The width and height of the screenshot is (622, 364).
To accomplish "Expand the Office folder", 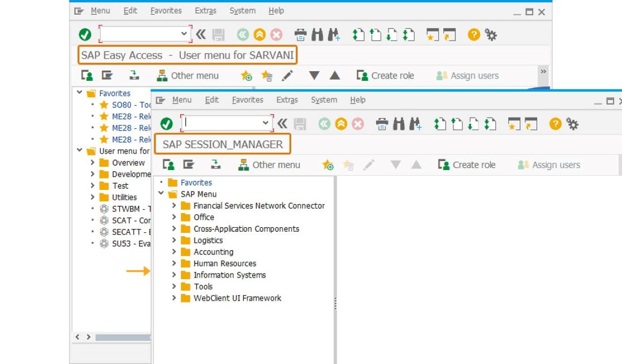I will click(x=174, y=217).
